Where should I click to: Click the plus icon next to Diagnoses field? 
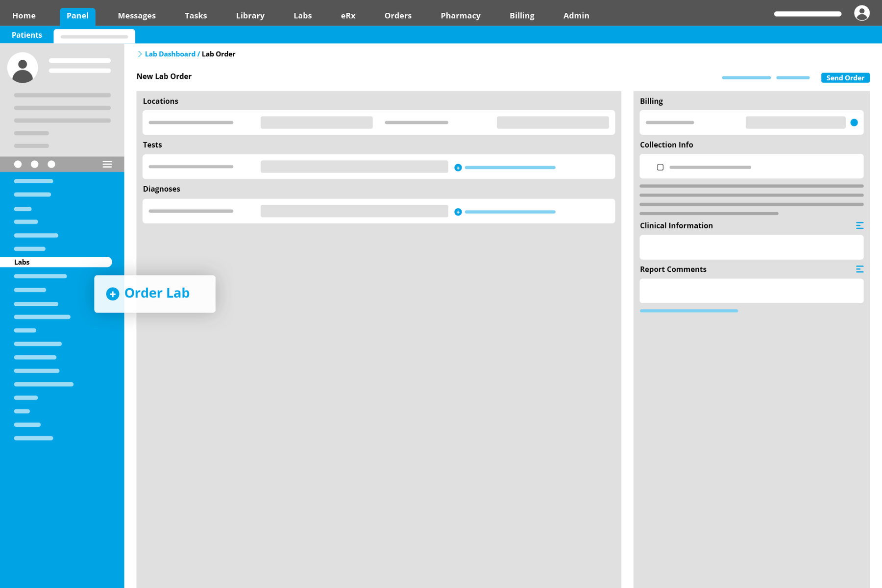click(458, 212)
